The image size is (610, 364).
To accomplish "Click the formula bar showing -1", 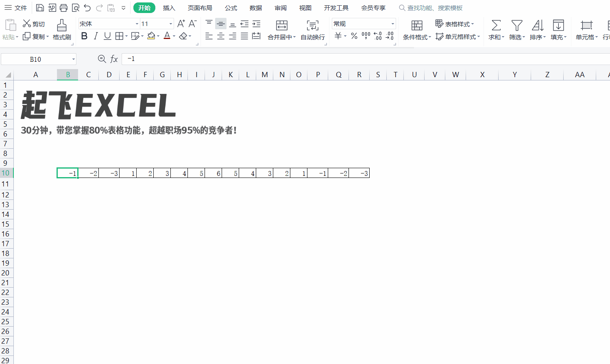I will [x=366, y=59].
